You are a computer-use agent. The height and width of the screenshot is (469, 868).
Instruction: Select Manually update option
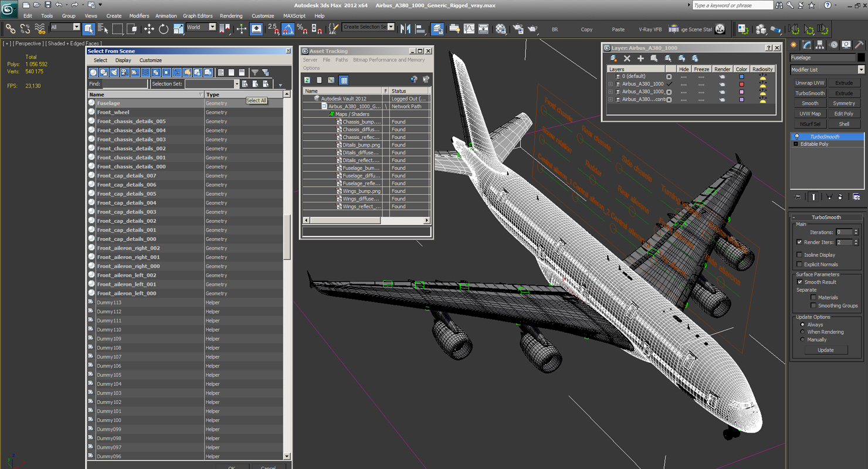[802, 339]
